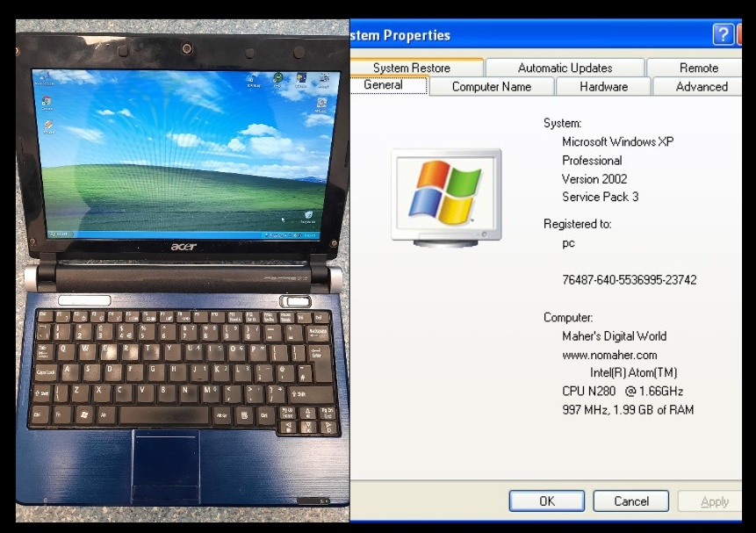
Task: Select the General tab
Action: click(389, 85)
